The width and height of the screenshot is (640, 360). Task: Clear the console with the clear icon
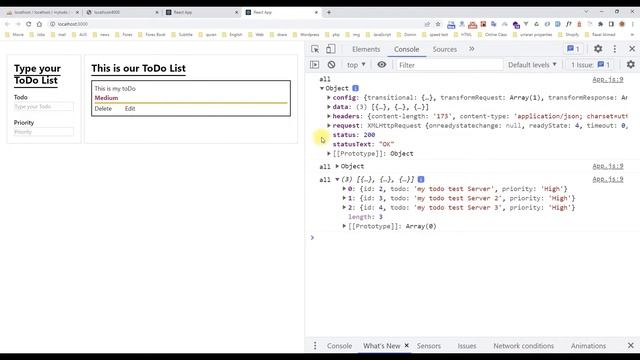[x=331, y=64]
